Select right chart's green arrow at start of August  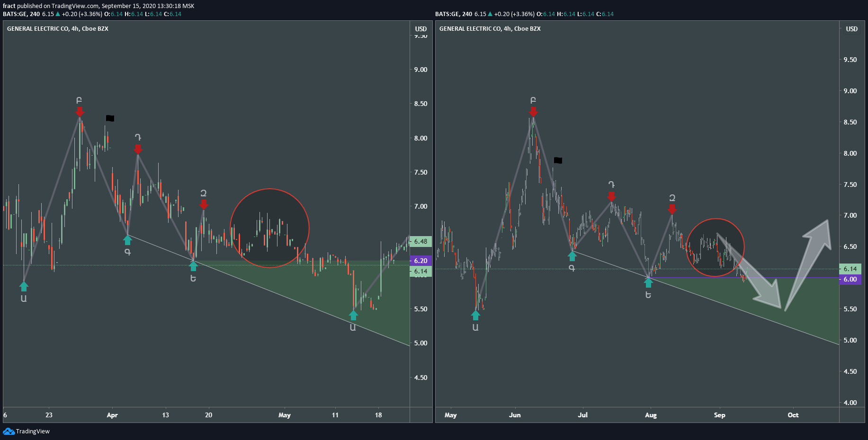click(x=648, y=282)
